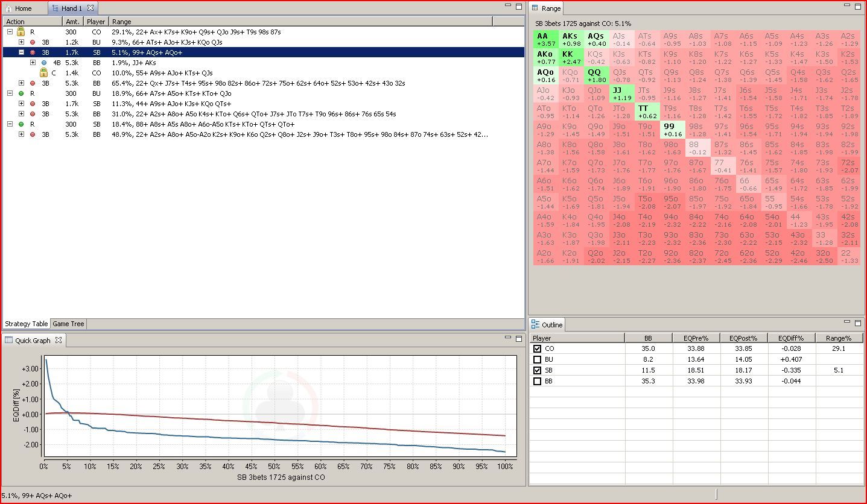Expand the 4B BB 5.3k row
The width and height of the screenshot is (867, 504).
[x=33, y=63]
